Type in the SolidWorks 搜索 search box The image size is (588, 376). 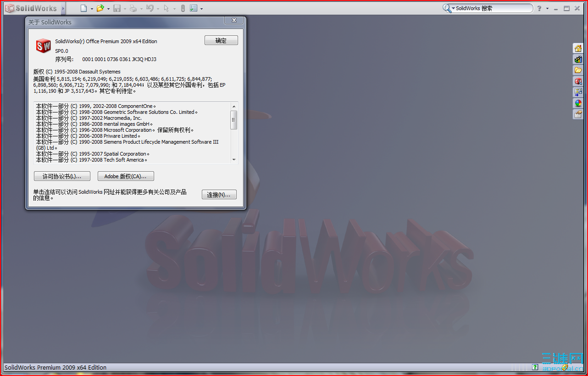coord(493,8)
